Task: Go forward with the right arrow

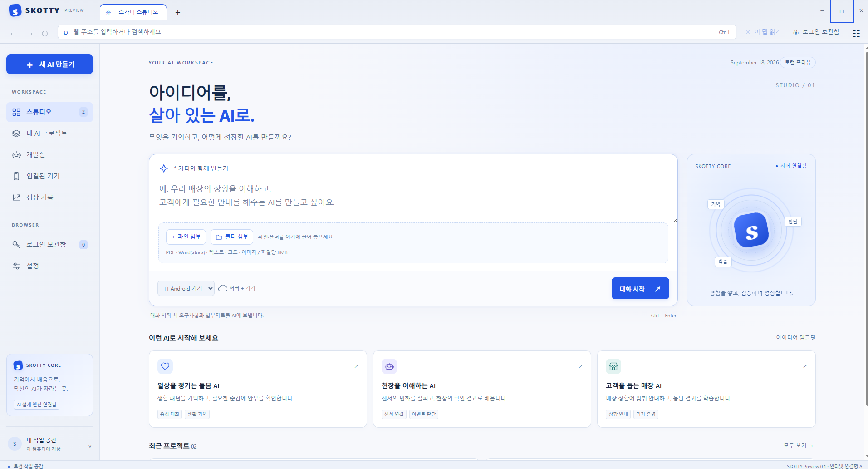Action: [29, 34]
